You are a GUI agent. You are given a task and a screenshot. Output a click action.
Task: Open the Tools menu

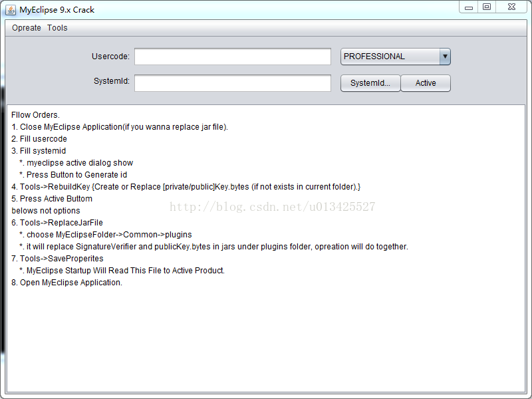coord(57,28)
